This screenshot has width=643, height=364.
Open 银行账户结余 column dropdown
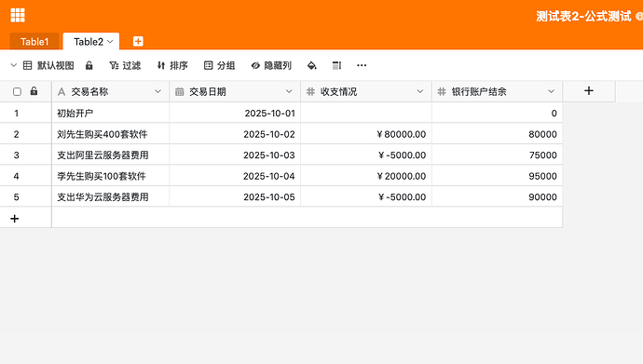coord(551,91)
